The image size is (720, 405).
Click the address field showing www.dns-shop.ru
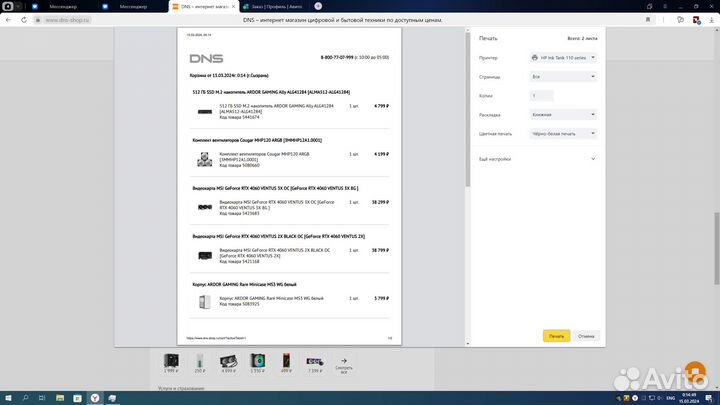67,20
